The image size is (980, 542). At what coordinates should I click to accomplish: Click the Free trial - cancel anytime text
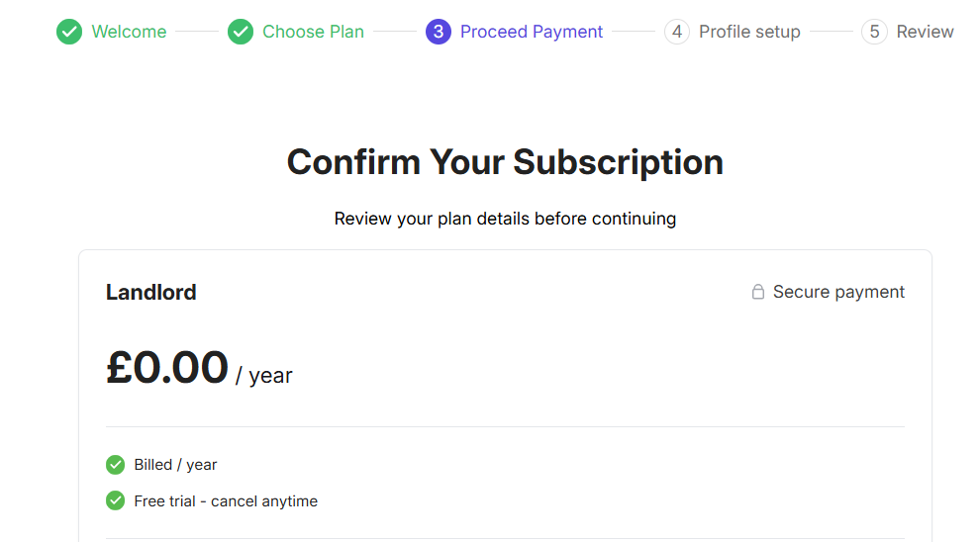coord(226,501)
